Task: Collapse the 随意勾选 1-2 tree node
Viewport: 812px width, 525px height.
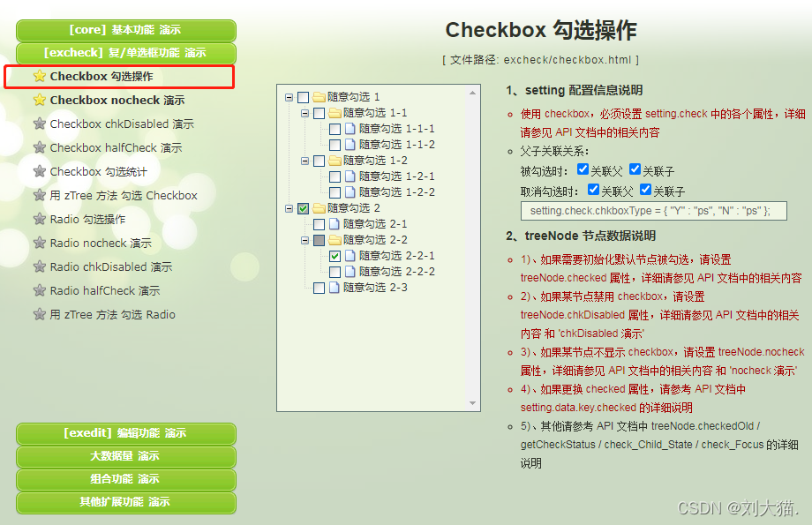Action: click(x=305, y=161)
